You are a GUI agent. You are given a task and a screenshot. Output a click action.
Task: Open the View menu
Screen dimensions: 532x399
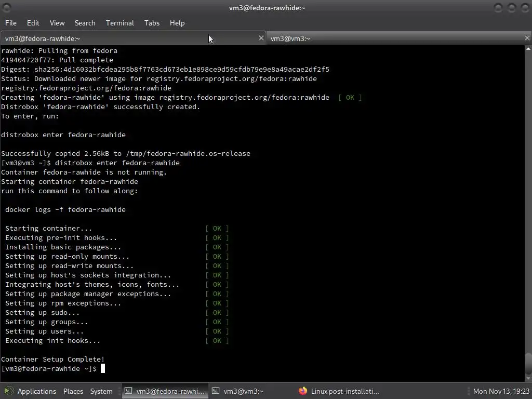click(x=57, y=23)
